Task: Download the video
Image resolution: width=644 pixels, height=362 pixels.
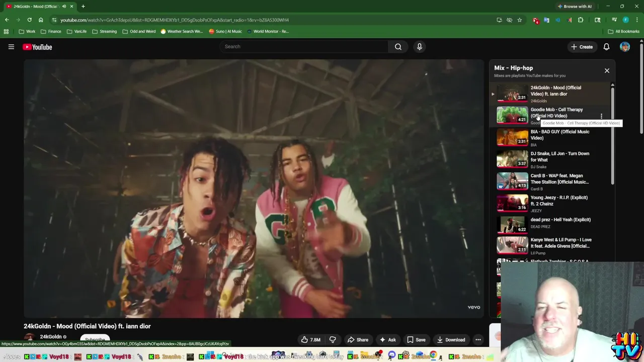Action: 451,340
